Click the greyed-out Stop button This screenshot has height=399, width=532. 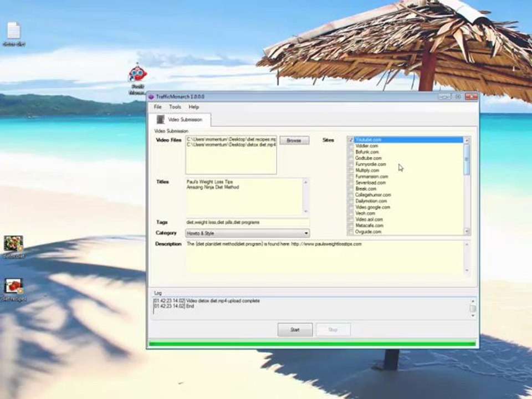[x=333, y=330]
